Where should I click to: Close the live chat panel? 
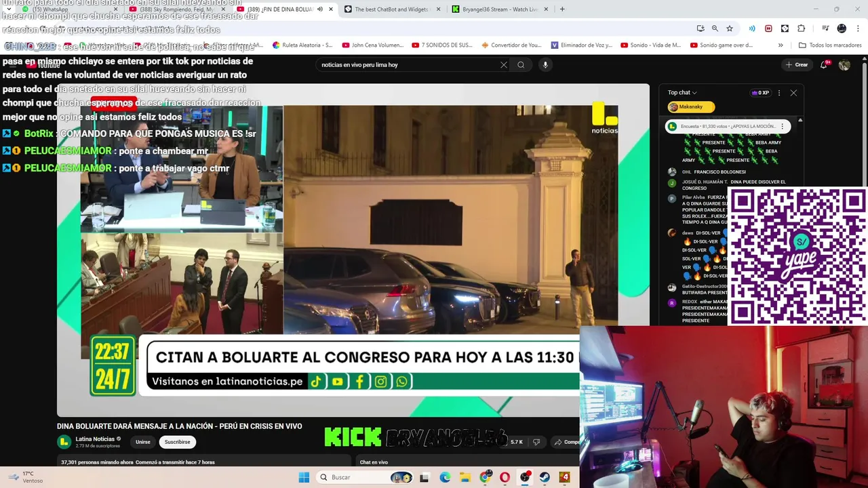(x=793, y=93)
